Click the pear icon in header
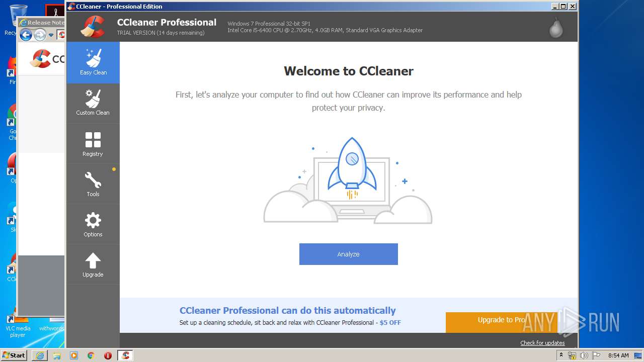This screenshot has height=362, width=644. pos(556,28)
